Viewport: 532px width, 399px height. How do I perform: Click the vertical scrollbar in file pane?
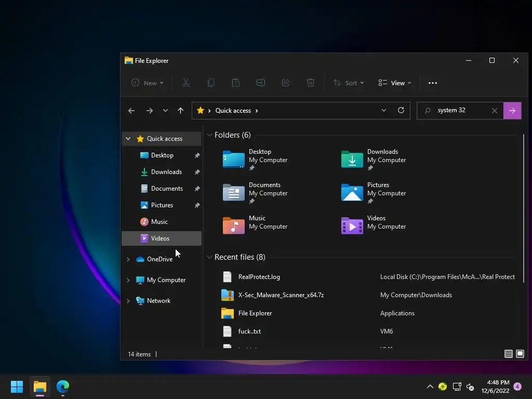click(524, 208)
